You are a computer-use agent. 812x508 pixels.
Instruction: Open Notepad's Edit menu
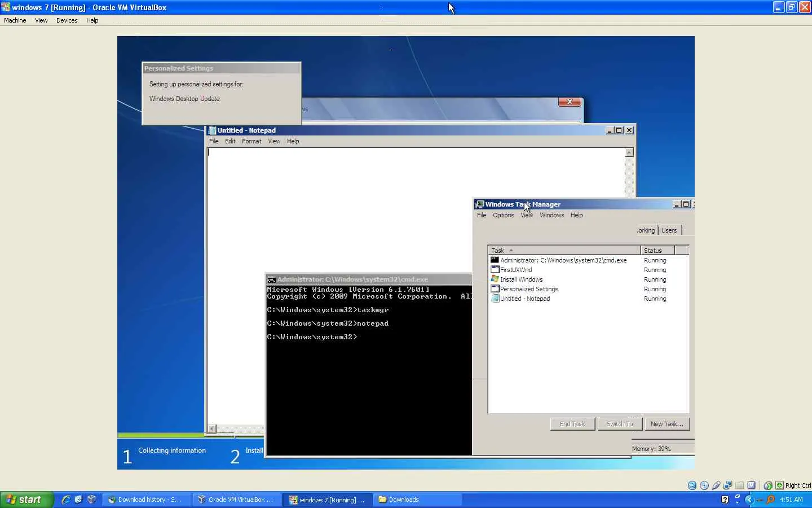pos(230,141)
